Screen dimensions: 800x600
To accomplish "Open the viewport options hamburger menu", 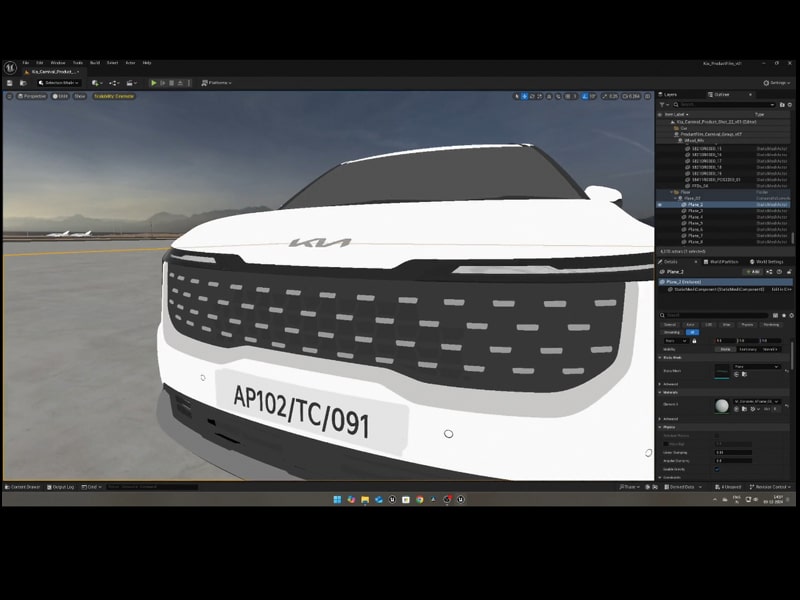I will (10, 96).
